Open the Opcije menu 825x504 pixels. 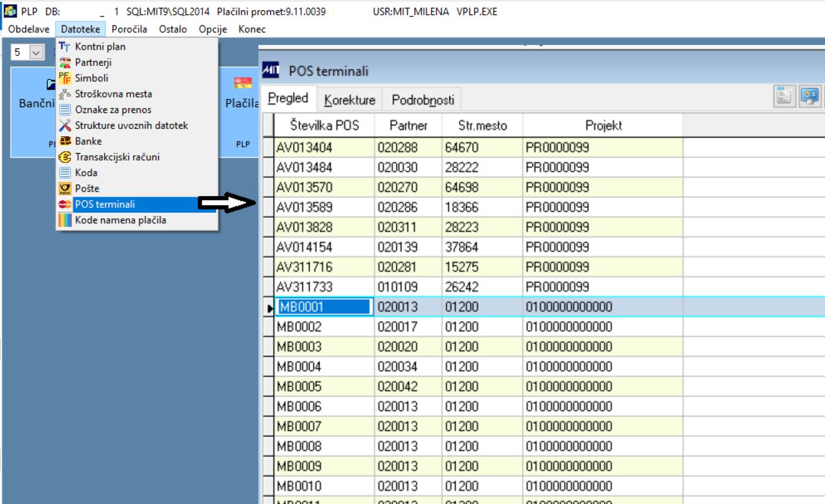pos(213,29)
